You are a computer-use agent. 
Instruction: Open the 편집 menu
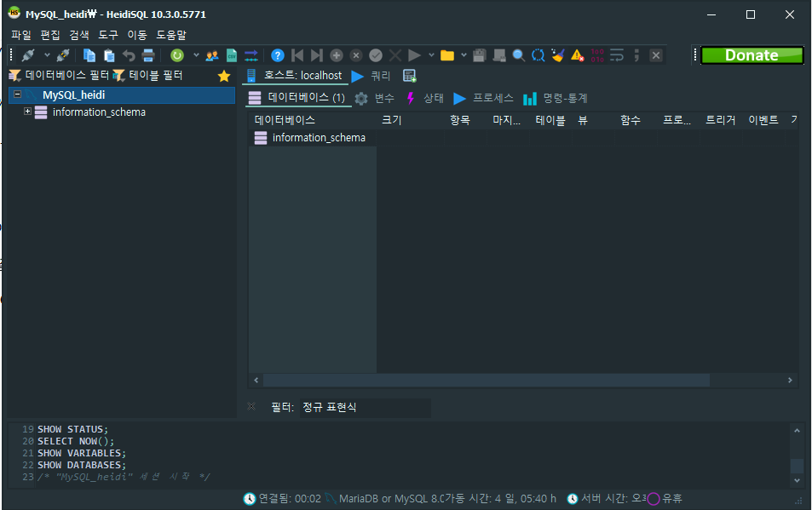click(x=50, y=35)
